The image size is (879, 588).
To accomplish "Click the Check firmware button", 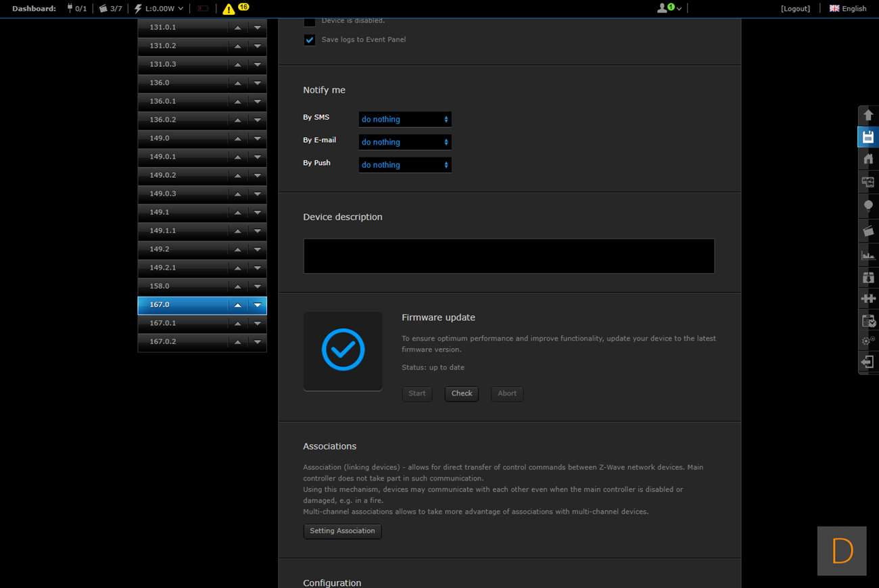I will pyautogui.click(x=461, y=394).
